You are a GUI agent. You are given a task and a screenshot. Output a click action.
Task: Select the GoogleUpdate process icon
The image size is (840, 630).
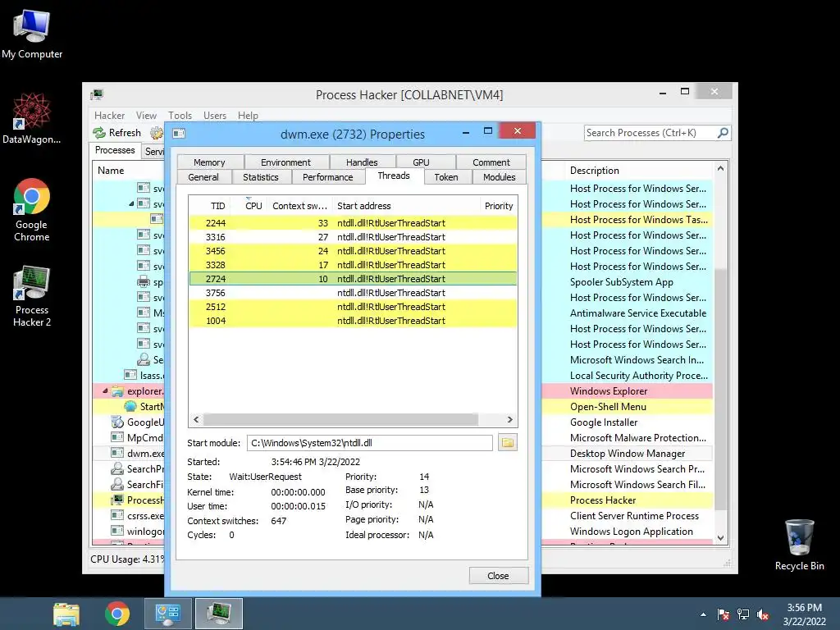(x=117, y=422)
